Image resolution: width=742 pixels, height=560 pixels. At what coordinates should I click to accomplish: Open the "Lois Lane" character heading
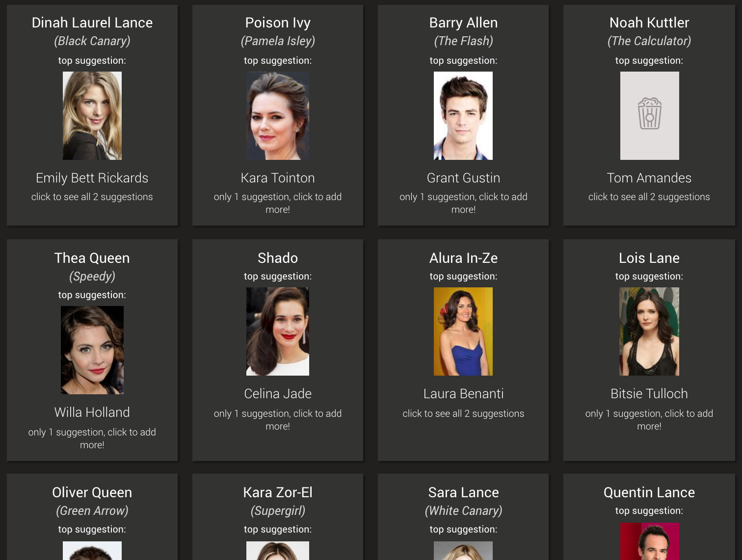[x=649, y=258]
